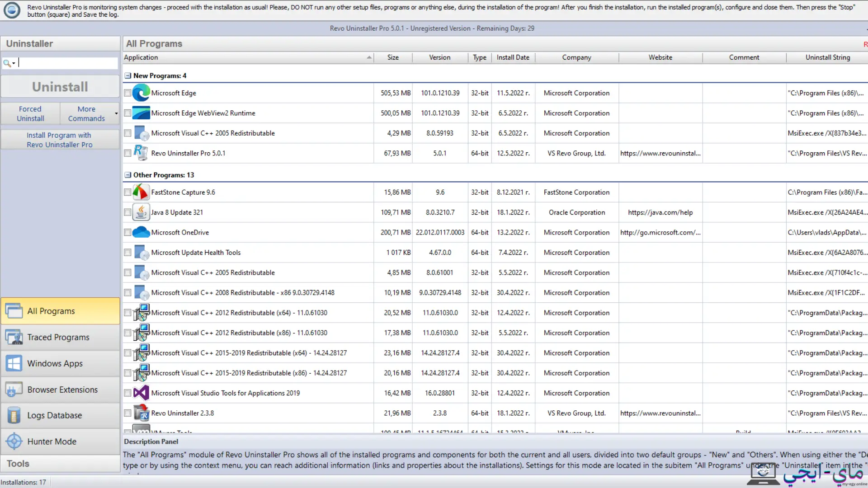Switch to Windows Apps module

coord(60,363)
